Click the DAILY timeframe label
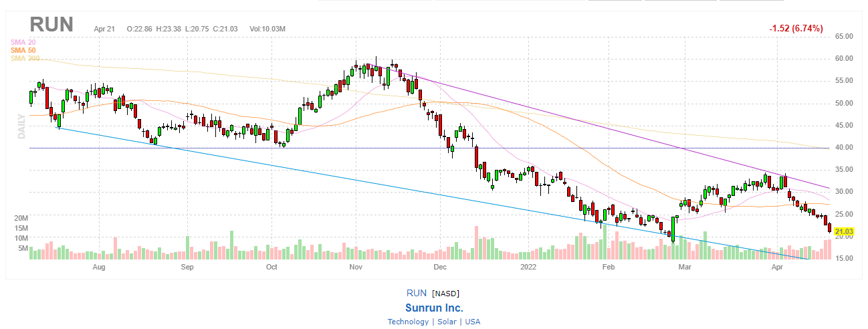Viewport: 868px width, 329px height. coord(21,126)
